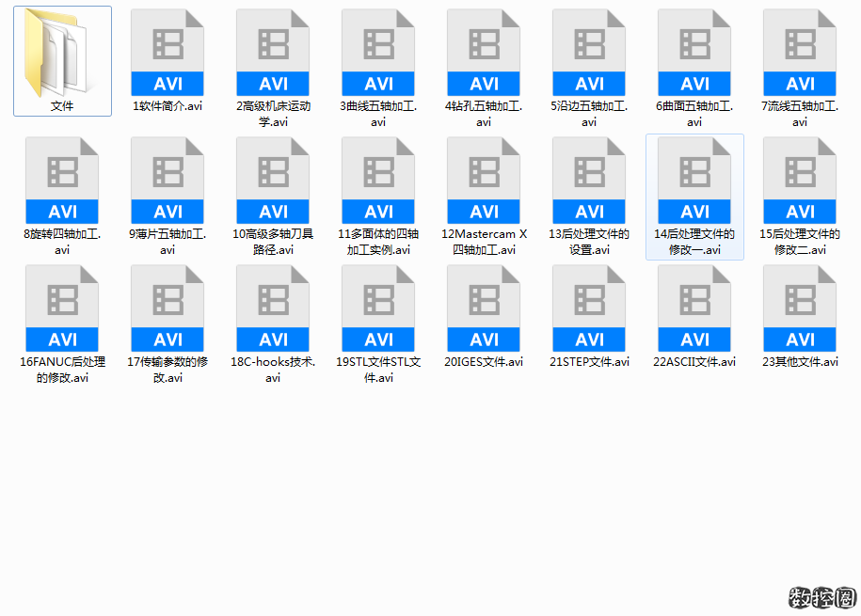Select the 7流线五轴加工.avi file icon

(x=800, y=53)
